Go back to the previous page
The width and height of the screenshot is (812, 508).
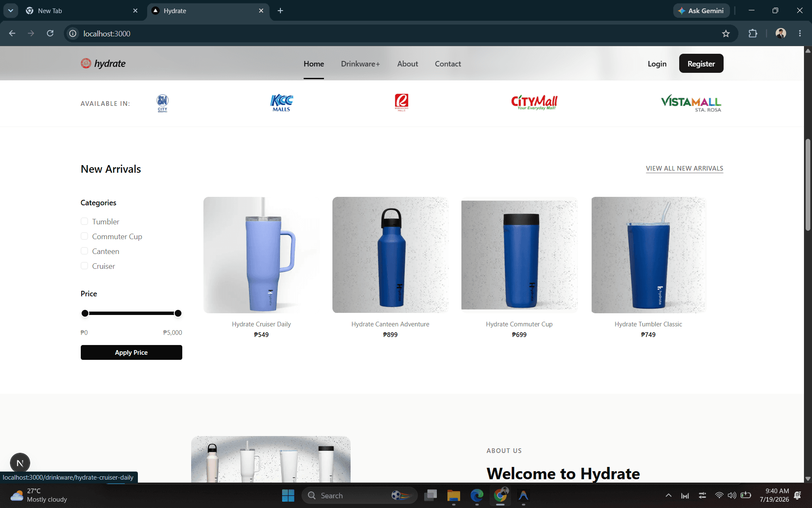pyautogui.click(x=12, y=33)
